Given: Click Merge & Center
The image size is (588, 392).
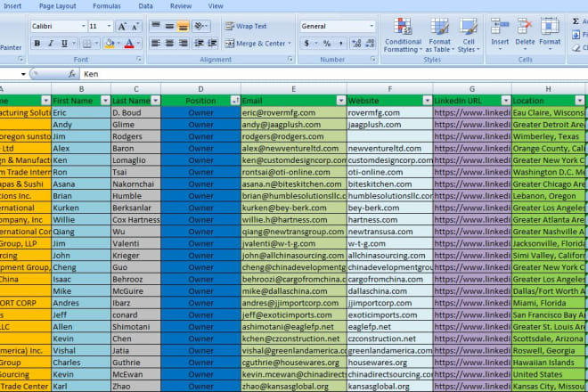Looking at the screenshot, I should tap(255, 44).
